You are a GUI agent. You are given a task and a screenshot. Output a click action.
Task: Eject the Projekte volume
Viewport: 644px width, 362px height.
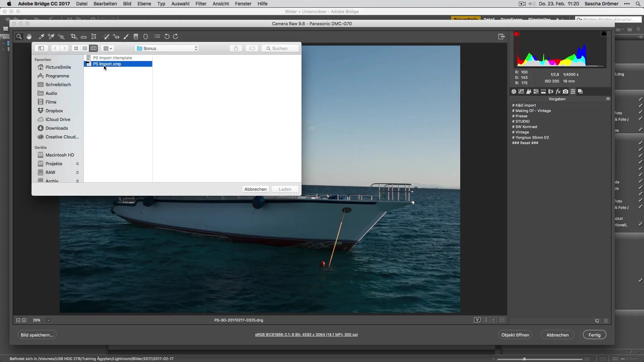77,164
